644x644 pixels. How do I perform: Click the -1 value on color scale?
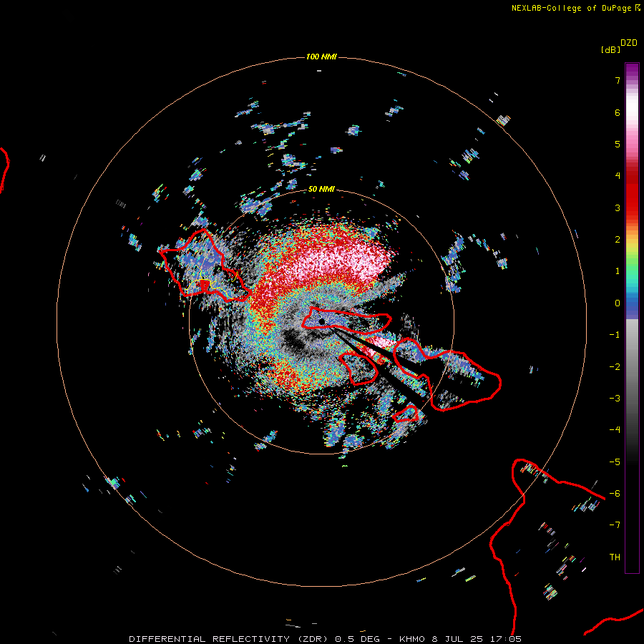point(615,335)
